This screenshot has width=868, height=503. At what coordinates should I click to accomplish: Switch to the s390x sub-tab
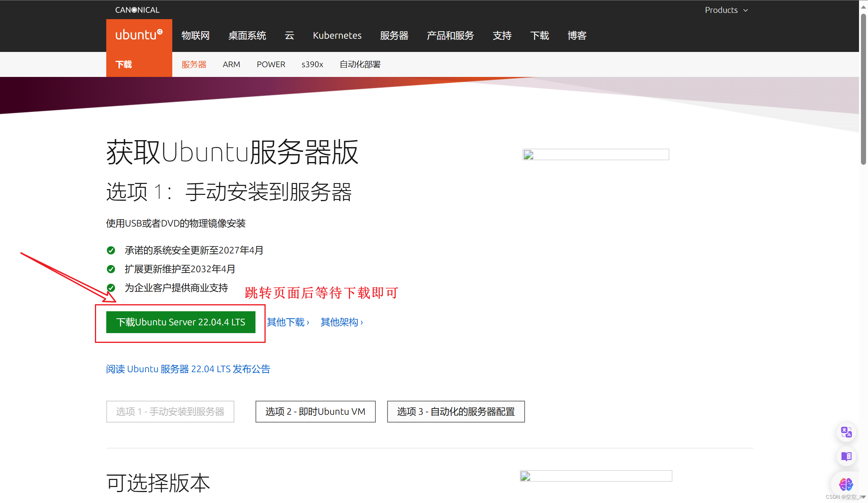(x=312, y=64)
